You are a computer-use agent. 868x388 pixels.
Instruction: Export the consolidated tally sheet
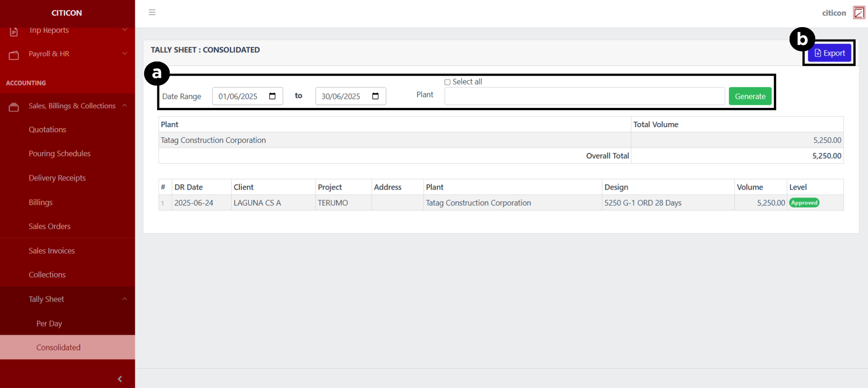[x=829, y=53]
